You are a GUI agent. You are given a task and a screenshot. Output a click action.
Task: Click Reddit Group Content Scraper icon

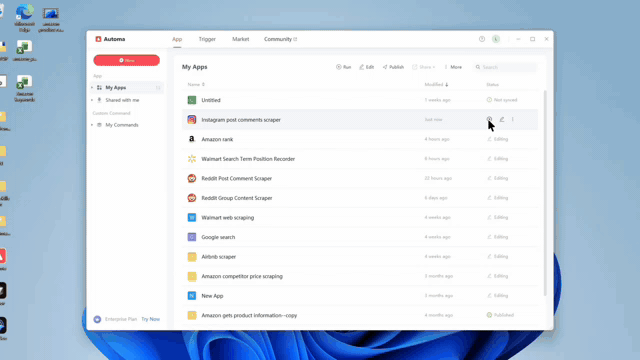[192, 198]
